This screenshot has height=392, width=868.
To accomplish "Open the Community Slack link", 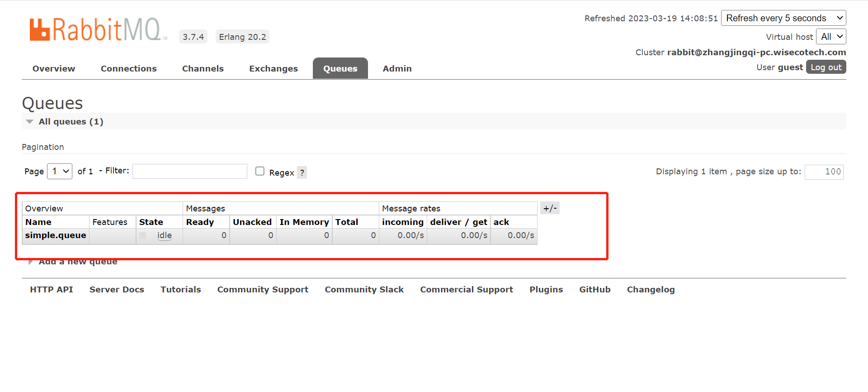I will (x=364, y=290).
